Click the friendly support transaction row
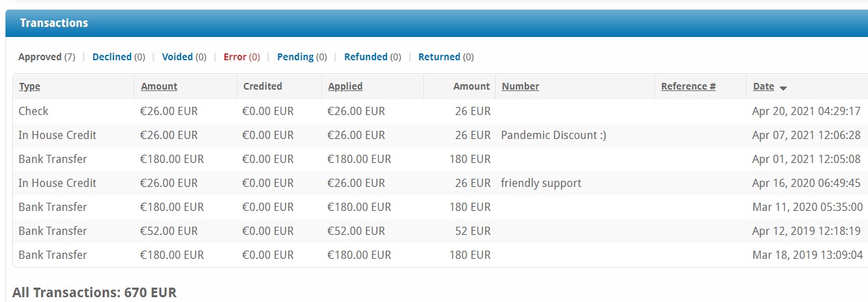868x302 pixels. click(x=440, y=183)
